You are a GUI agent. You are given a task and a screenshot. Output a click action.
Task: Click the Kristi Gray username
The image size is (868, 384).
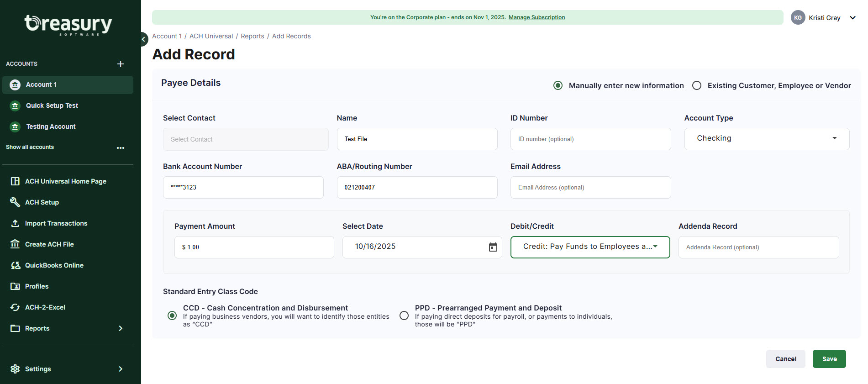pos(824,18)
